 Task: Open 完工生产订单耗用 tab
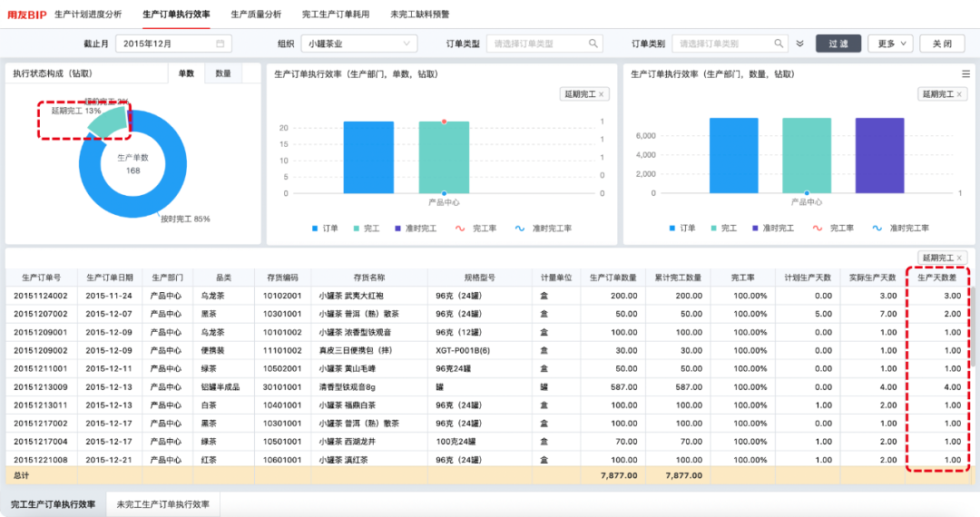tap(336, 15)
